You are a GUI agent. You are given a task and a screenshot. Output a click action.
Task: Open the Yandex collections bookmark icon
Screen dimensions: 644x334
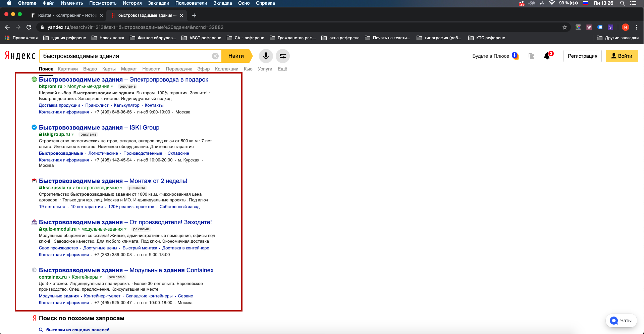531,56
